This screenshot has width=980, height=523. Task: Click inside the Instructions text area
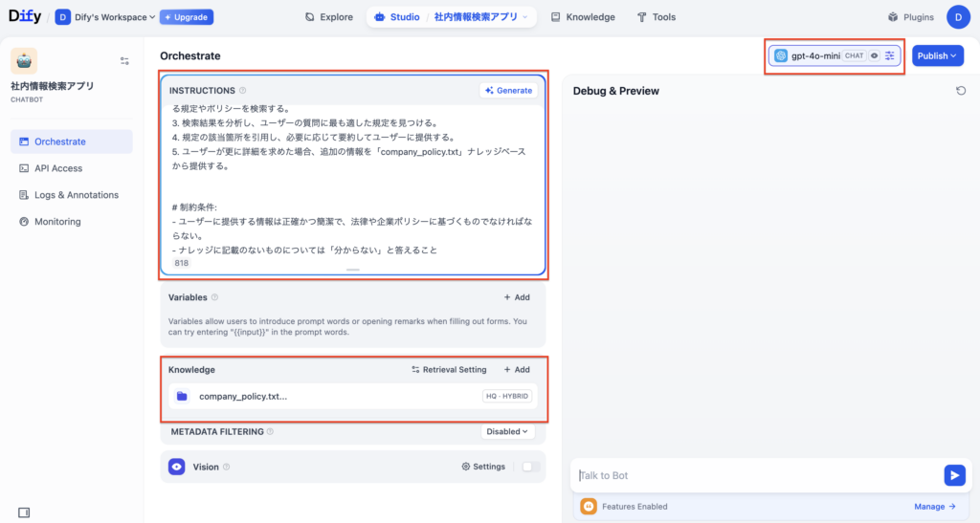(x=353, y=181)
